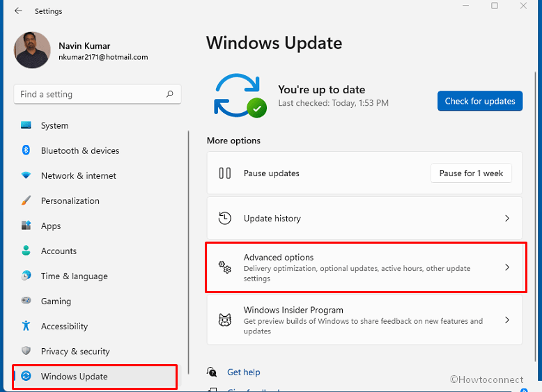
Task: Click the Advanced options chevron arrow
Action: 507,267
